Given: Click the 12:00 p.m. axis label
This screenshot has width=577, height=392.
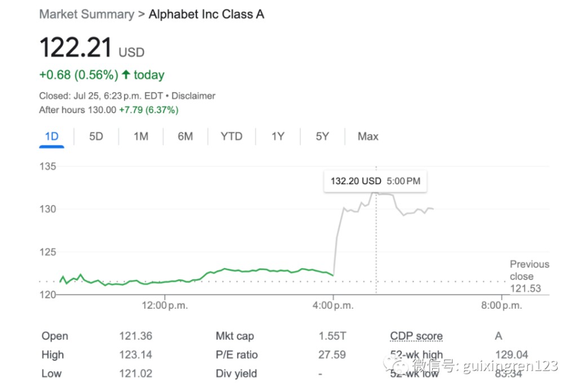Looking at the screenshot, I should pyautogui.click(x=165, y=306).
